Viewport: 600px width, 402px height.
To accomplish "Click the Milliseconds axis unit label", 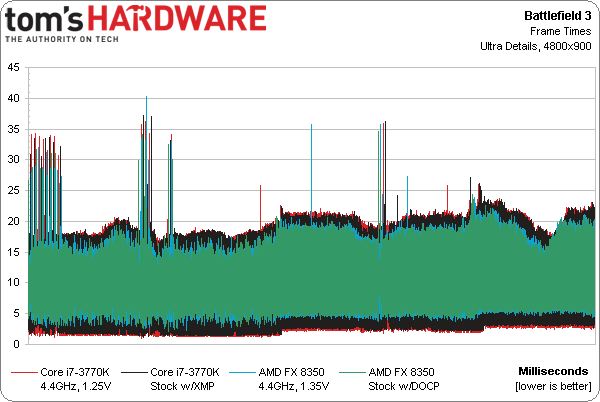I will click(x=553, y=371).
